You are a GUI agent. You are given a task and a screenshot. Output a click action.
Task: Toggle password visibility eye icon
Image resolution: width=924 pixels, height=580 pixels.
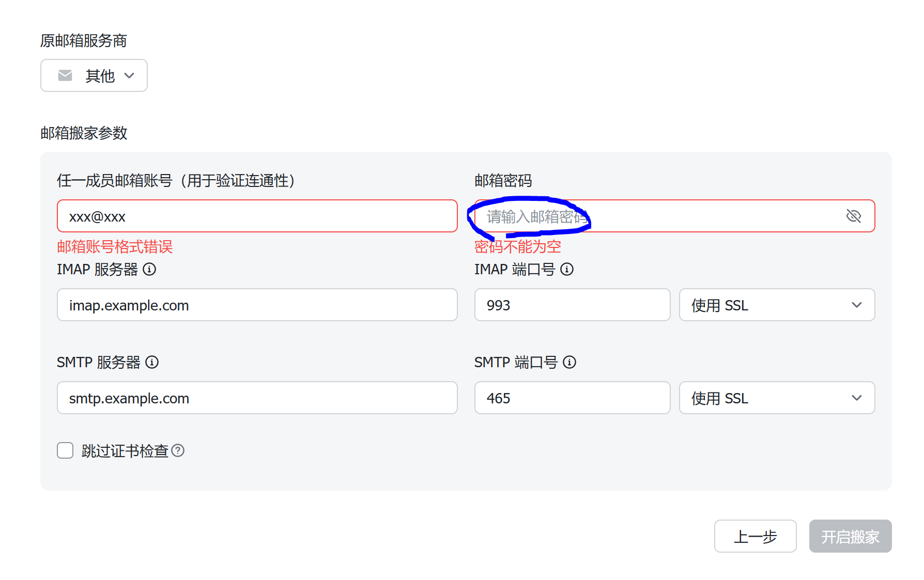click(x=853, y=216)
